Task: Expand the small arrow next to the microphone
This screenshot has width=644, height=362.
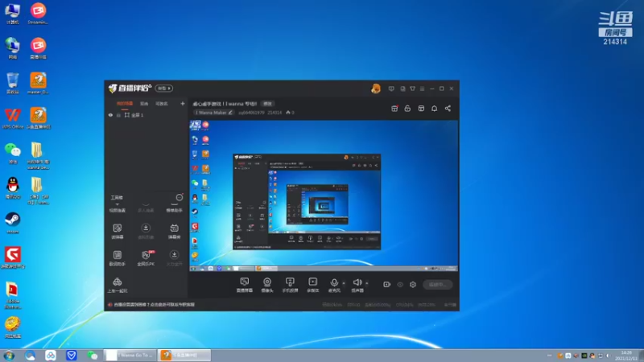Action: (x=344, y=283)
